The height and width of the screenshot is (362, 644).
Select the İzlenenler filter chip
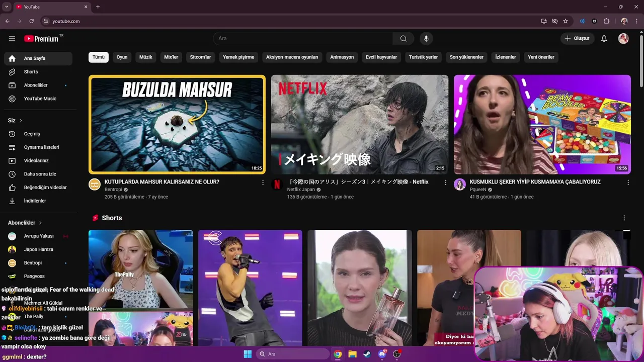pyautogui.click(x=506, y=57)
